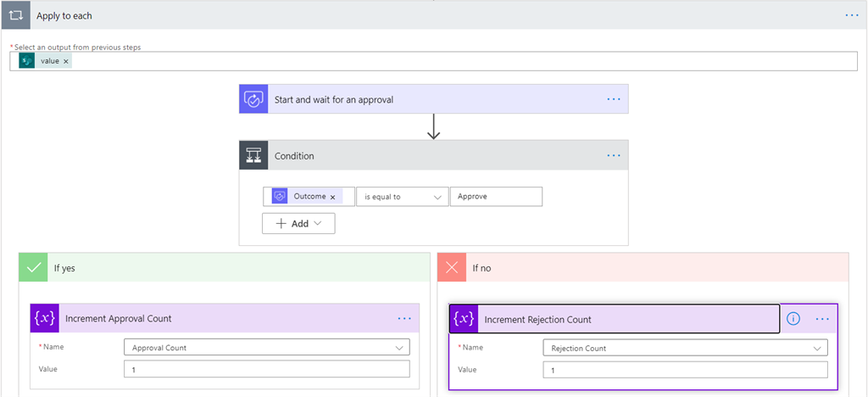The height and width of the screenshot is (397, 868).
Task: Click the Approve condition value field
Action: [496, 197]
